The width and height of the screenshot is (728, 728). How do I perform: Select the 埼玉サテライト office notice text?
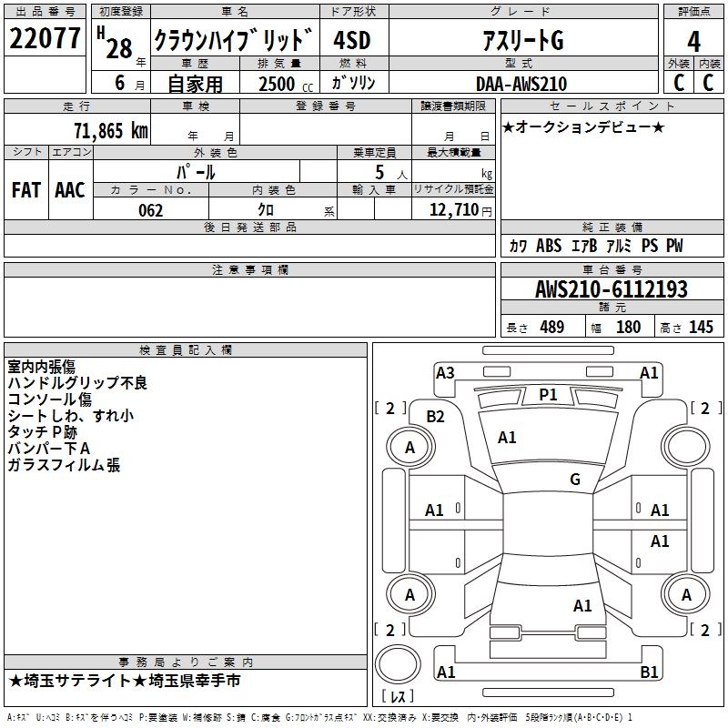click(x=125, y=681)
